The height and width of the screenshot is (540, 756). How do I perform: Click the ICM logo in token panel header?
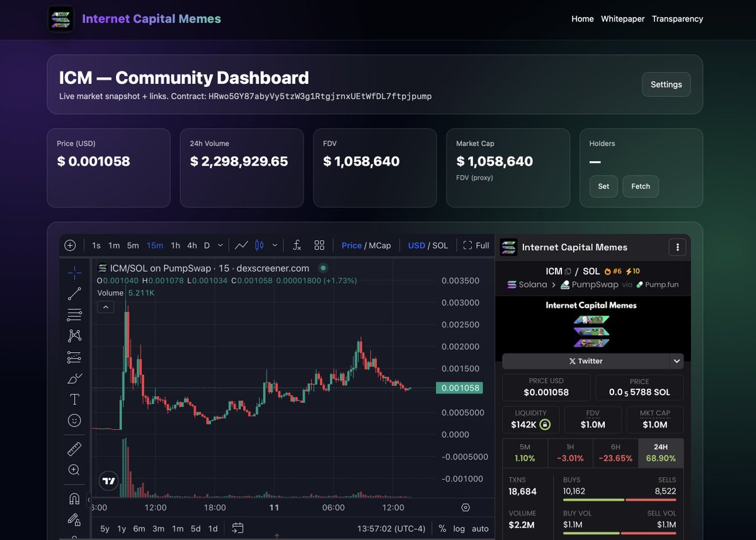point(508,247)
